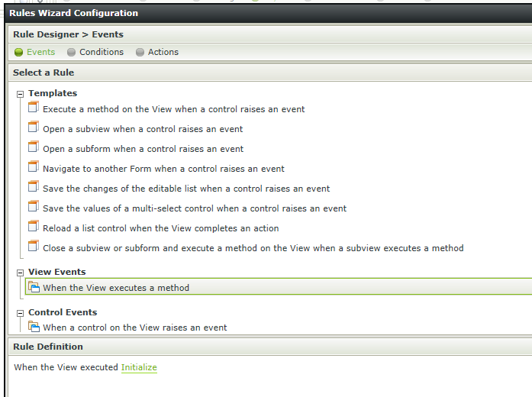
Task: Click icon beside 'Save the values of a multi-select control'
Action: [33, 207]
